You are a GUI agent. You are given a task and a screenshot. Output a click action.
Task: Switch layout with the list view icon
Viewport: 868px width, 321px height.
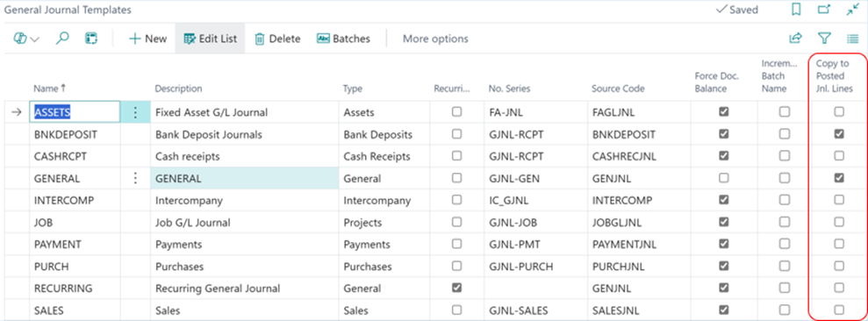852,39
